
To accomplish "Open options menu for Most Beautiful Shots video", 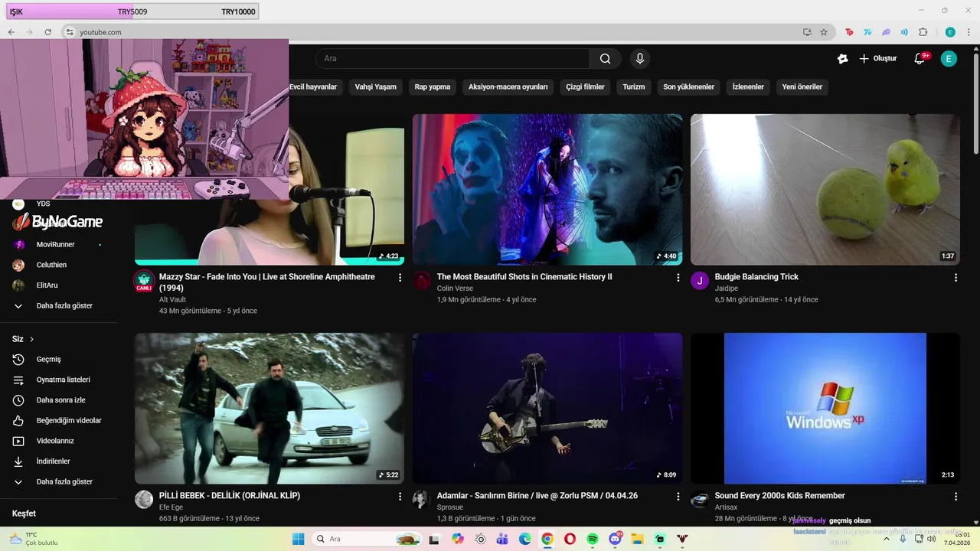I will pyautogui.click(x=678, y=278).
